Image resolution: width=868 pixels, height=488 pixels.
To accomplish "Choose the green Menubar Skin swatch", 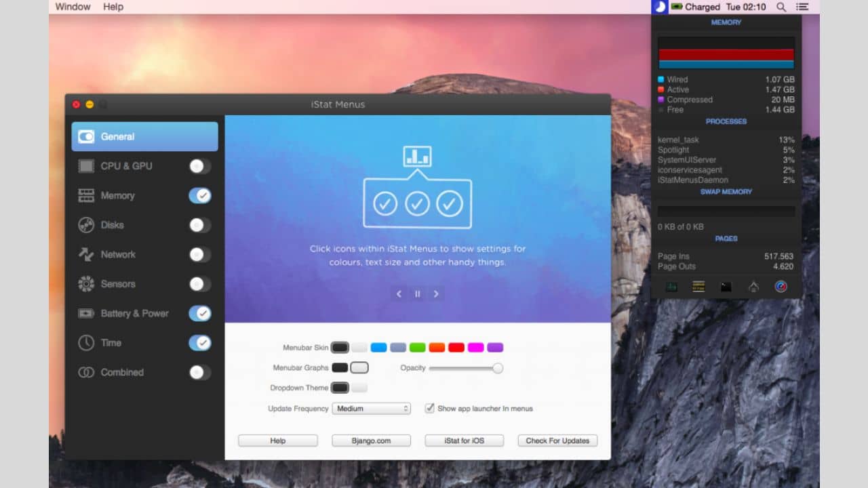I will [x=418, y=348].
